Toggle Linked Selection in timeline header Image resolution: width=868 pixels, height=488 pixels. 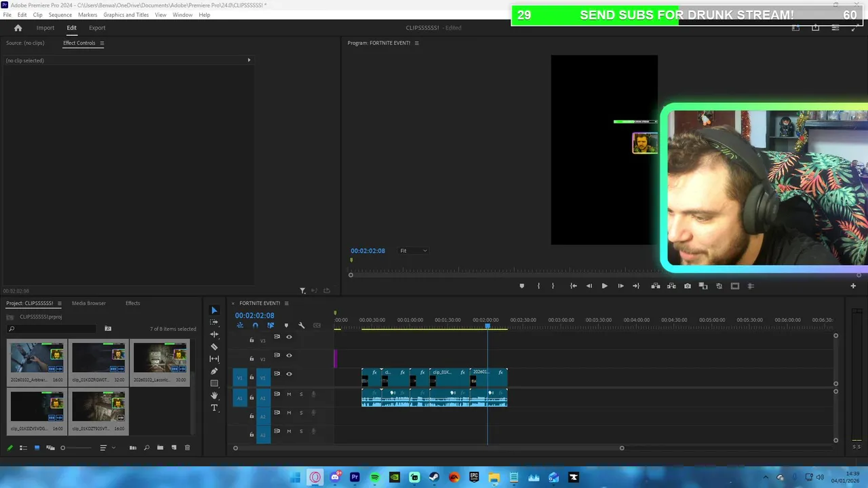click(x=271, y=325)
